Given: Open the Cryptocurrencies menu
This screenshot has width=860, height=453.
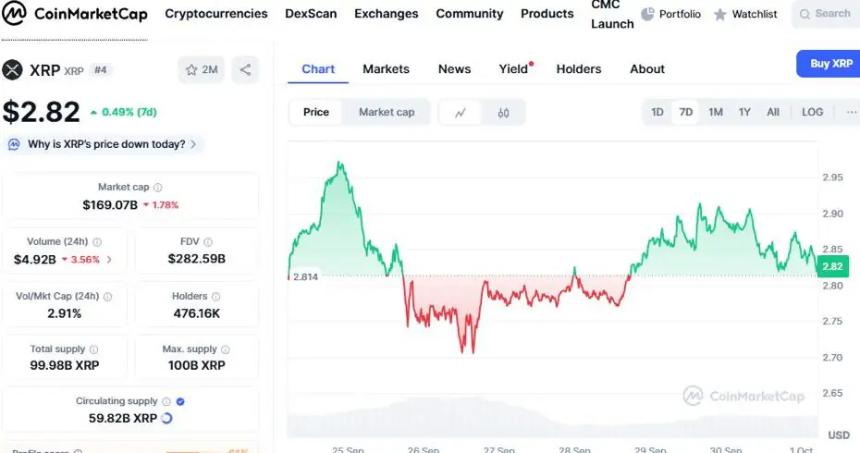Looking at the screenshot, I should click(216, 14).
